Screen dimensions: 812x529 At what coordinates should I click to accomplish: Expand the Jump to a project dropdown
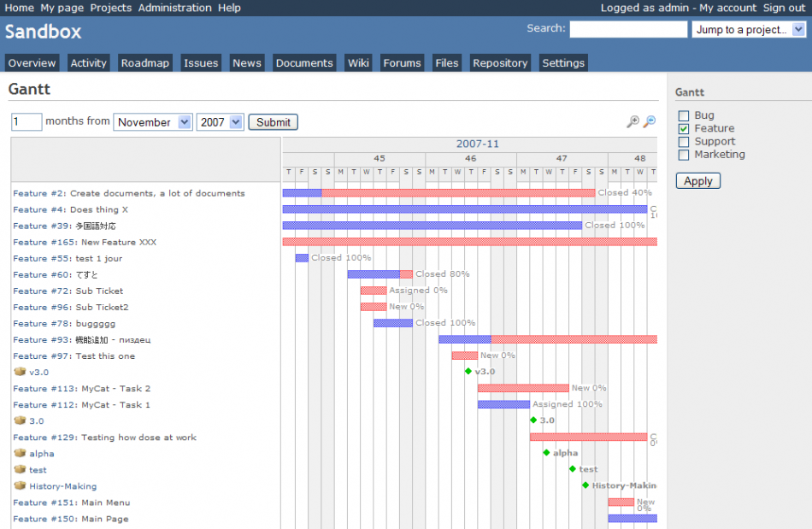click(749, 30)
